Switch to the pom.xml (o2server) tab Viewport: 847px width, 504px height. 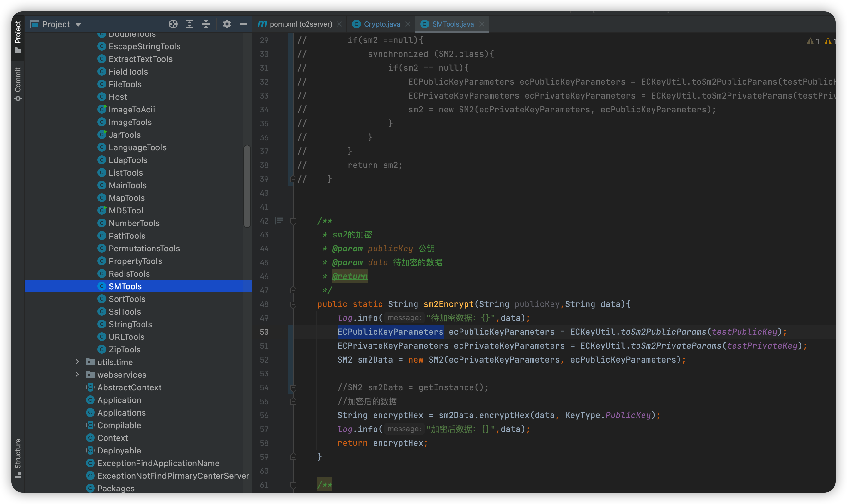(301, 24)
